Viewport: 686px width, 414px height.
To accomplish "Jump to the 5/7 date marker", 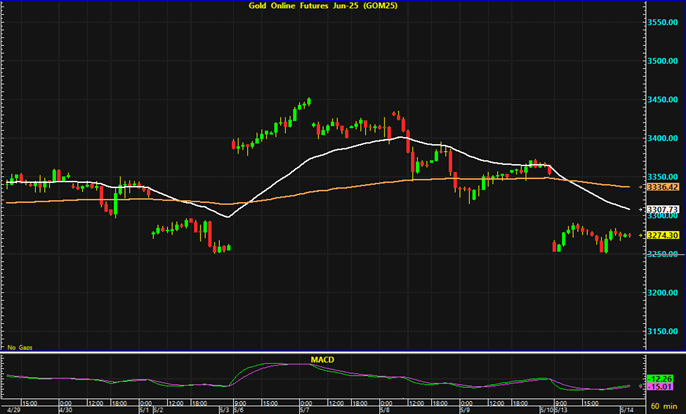I will (305, 409).
